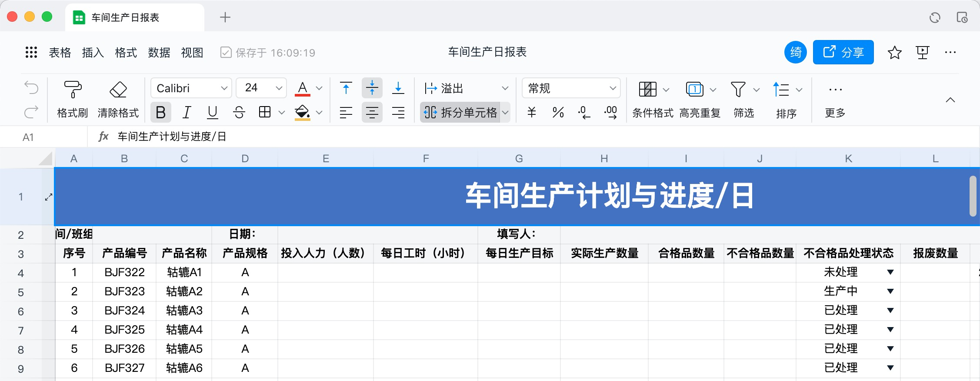Align text to top vertically
Screen dimensions: 980x381
click(x=346, y=88)
